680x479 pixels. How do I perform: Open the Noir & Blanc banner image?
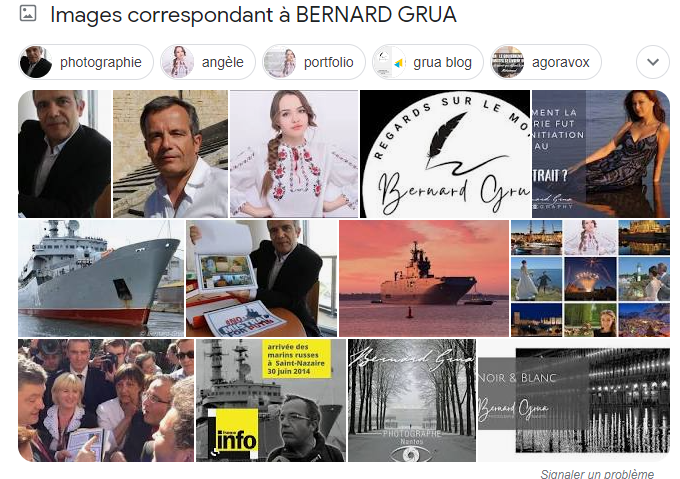point(574,400)
